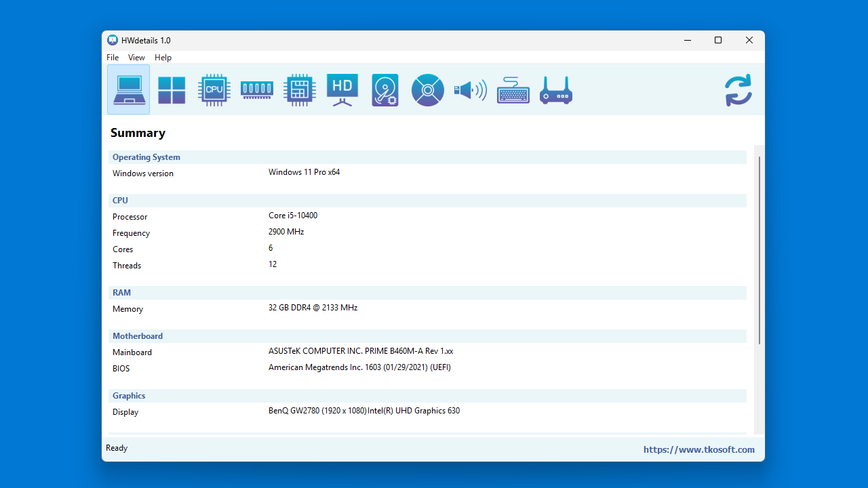The image size is (868, 488).
Task: Click the BIOS label
Action: pos(121,369)
